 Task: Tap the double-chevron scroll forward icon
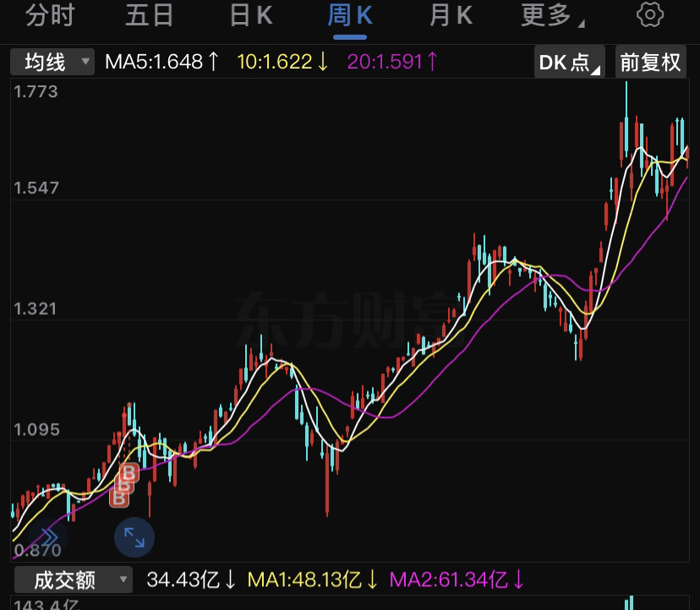48,536
